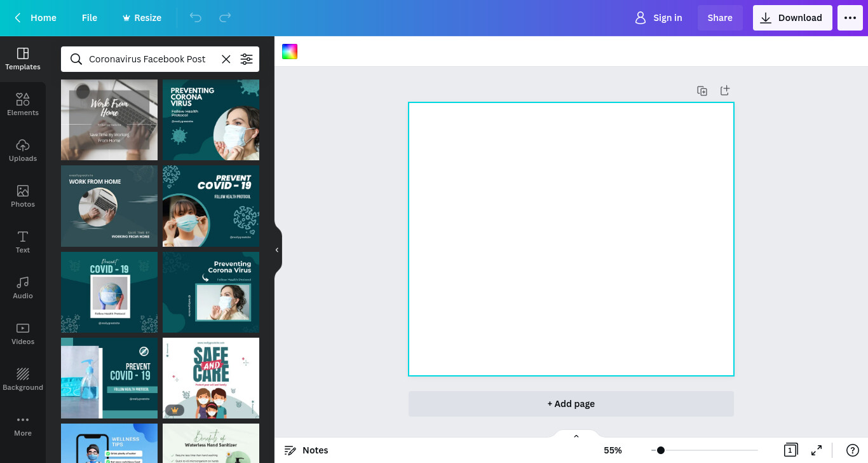The image size is (868, 463).
Task: Select the Prevent Covid-19 sanitizer bottle template
Action: click(109, 378)
